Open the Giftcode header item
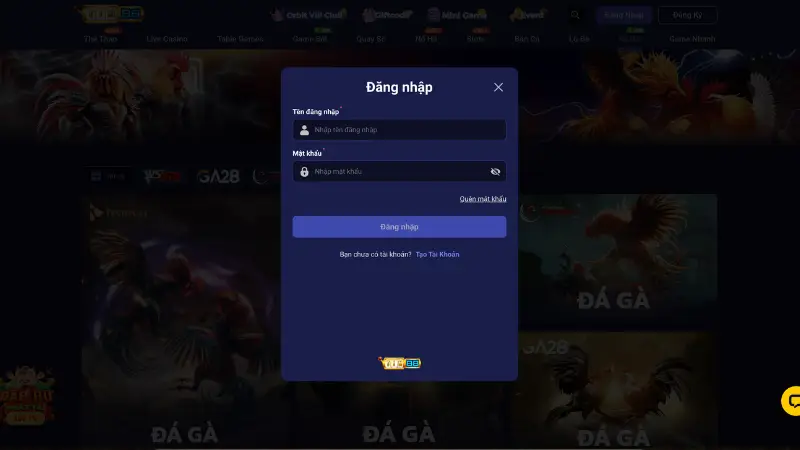This screenshot has height=450, width=800. [x=387, y=15]
